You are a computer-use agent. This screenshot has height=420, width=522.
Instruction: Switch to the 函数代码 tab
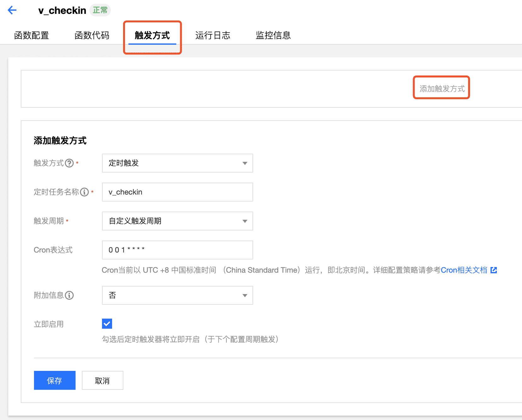[92, 35]
